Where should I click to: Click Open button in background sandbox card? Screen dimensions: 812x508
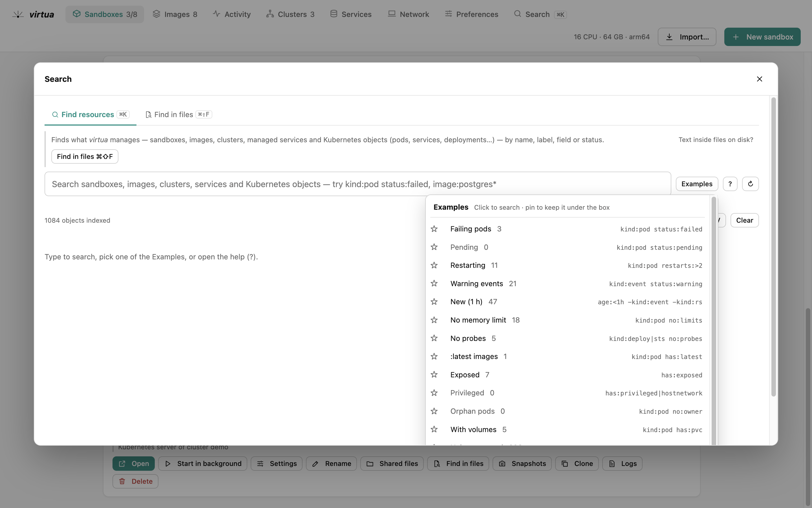pos(134,464)
